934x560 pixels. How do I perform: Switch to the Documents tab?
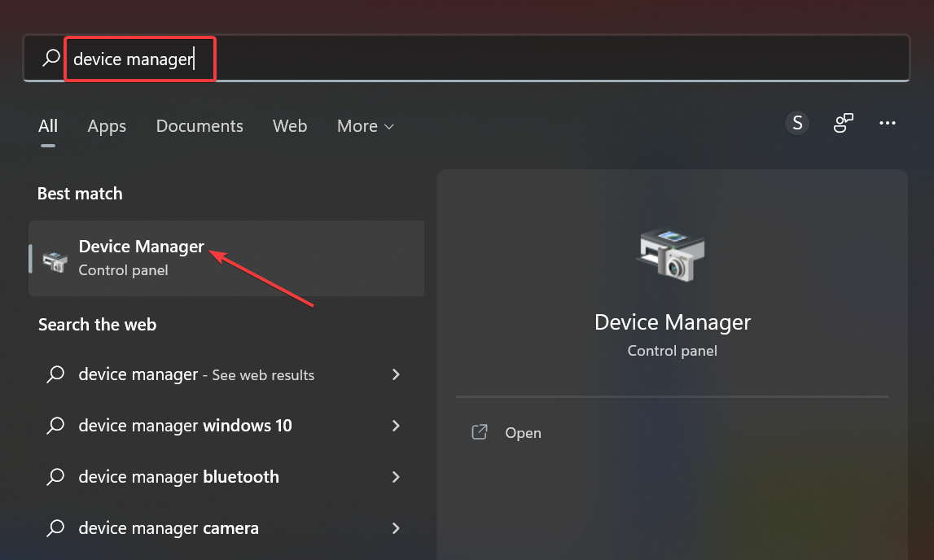coord(200,126)
